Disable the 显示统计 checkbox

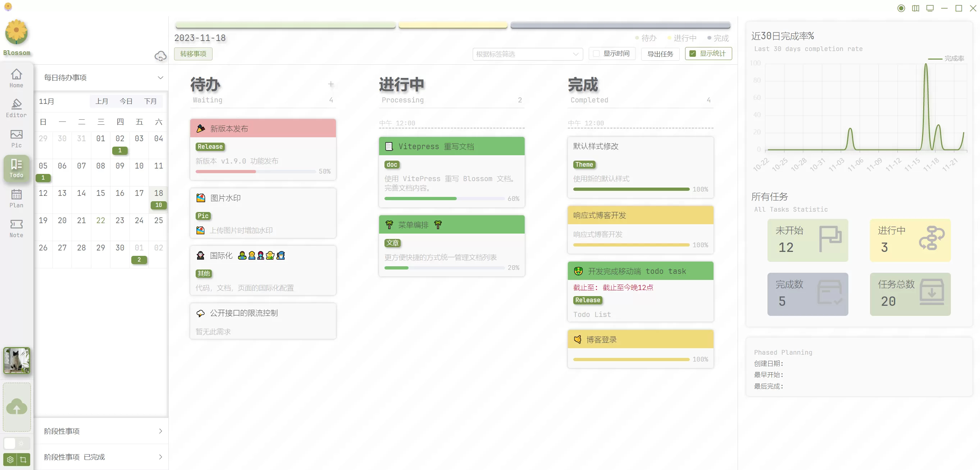pos(693,54)
